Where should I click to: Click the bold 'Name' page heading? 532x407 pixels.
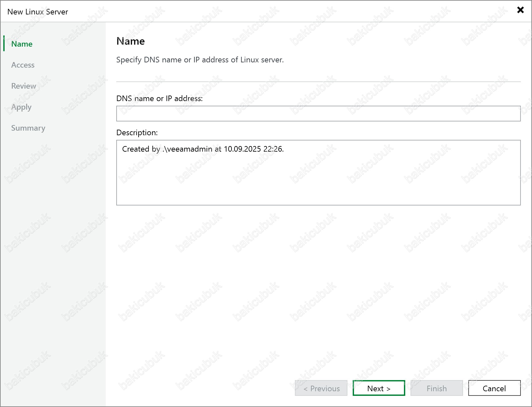point(130,41)
